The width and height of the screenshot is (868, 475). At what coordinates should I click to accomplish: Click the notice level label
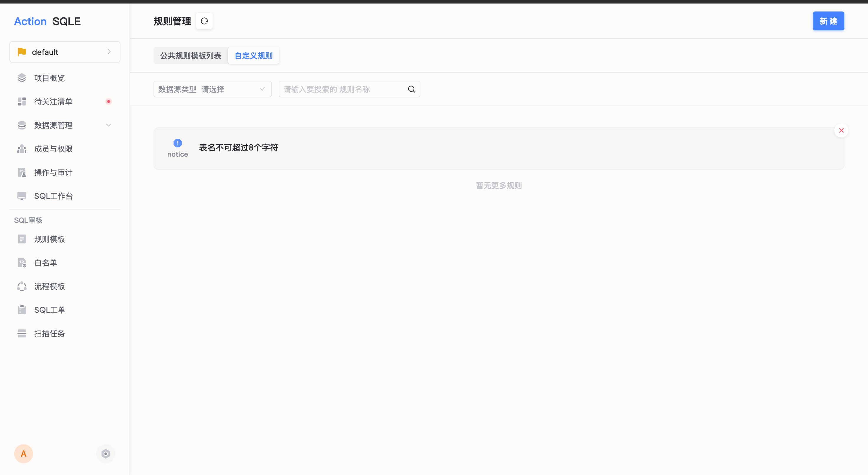tap(177, 155)
